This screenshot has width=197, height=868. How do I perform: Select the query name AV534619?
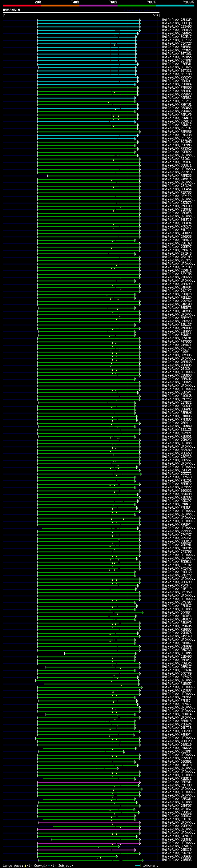pos(11,10)
